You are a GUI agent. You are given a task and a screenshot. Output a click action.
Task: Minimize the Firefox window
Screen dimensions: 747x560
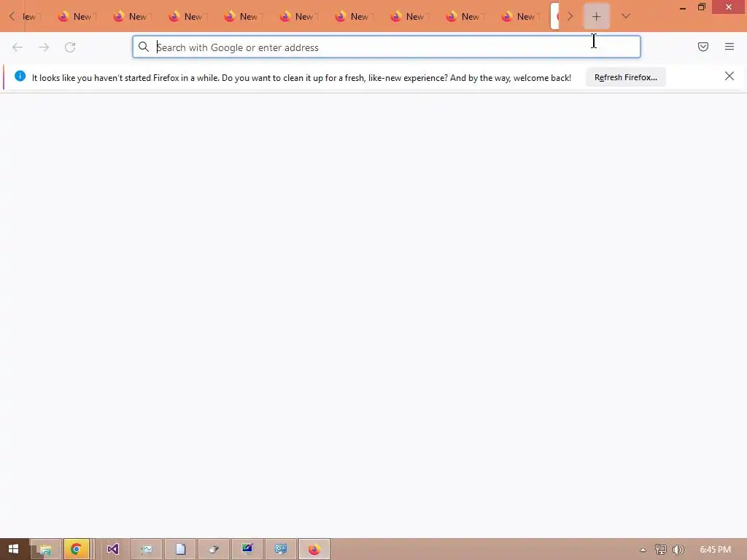pos(683,7)
